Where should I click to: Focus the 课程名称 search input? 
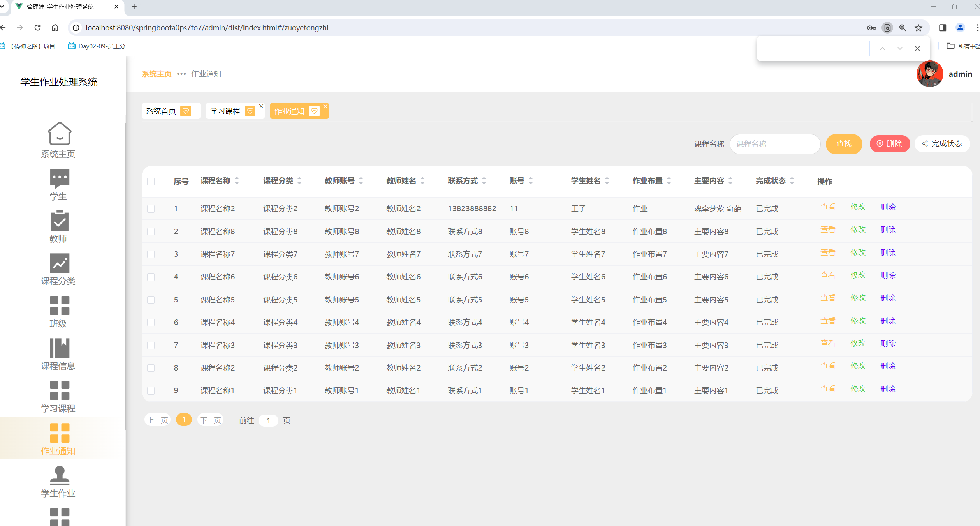[x=775, y=144]
